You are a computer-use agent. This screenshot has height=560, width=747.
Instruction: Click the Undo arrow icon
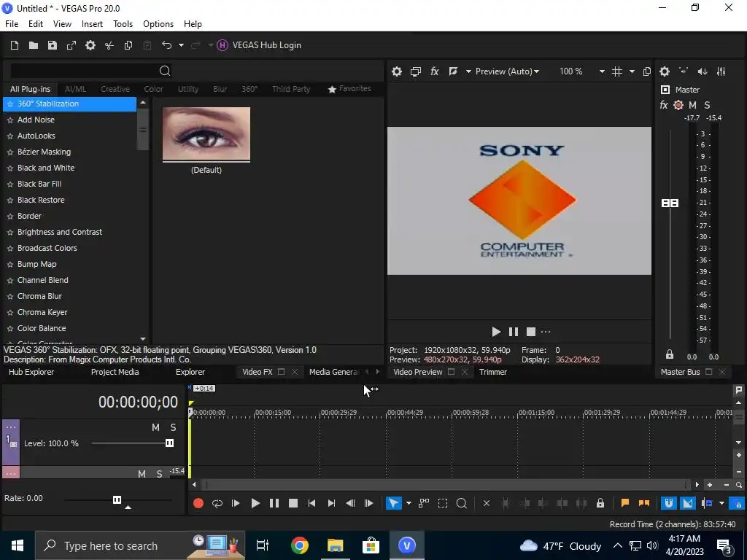166,44
